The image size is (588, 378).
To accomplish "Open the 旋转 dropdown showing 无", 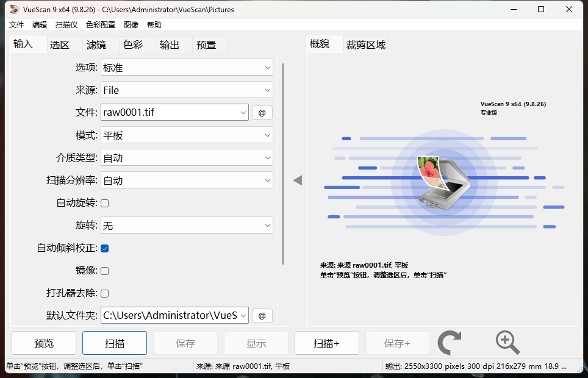I will (187, 225).
